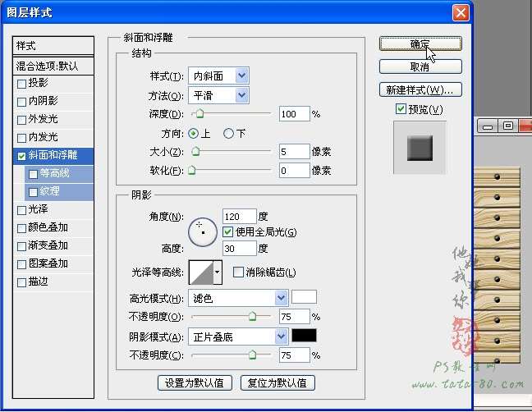Open the 方法(Q) 平滑 dropdown
Image resolution: width=532 pixels, height=412 pixels.
click(219, 95)
